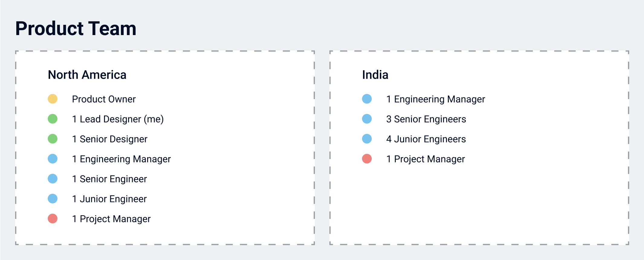Select the blue dot beside 1 Senior Engineer
Screen dimensions: 644x260
pyautogui.click(x=53, y=179)
